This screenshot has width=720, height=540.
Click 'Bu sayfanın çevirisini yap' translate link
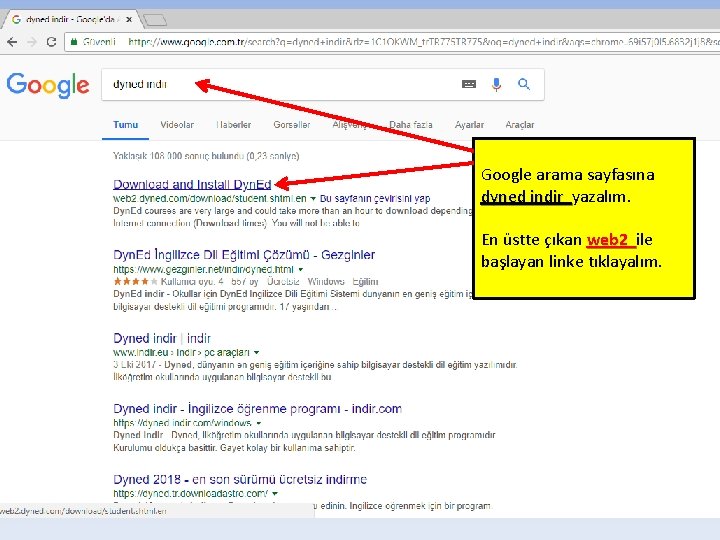tap(375, 198)
